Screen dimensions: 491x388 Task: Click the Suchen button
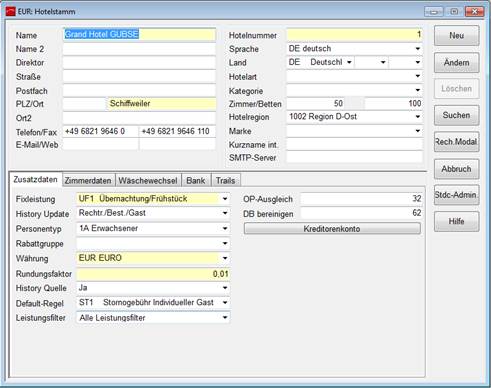click(x=456, y=115)
